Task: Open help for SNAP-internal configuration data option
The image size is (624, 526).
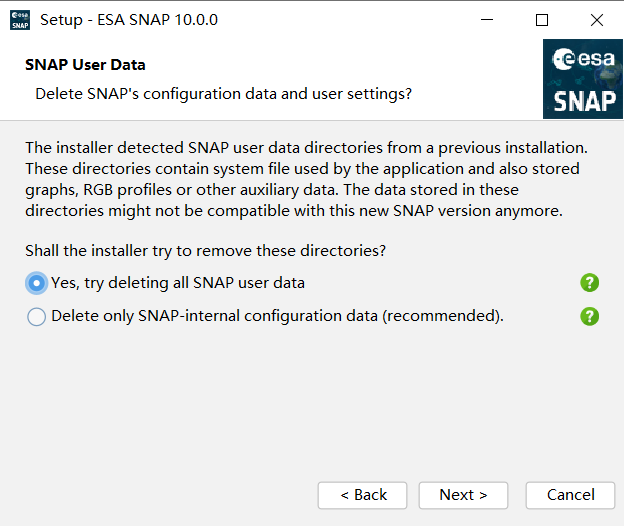Action: 589,316
